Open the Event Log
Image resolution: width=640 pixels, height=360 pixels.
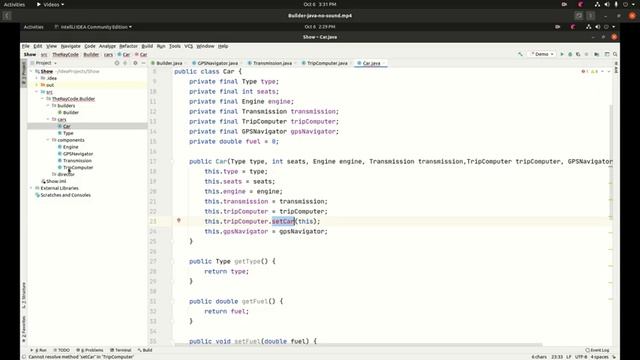click(x=597, y=350)
